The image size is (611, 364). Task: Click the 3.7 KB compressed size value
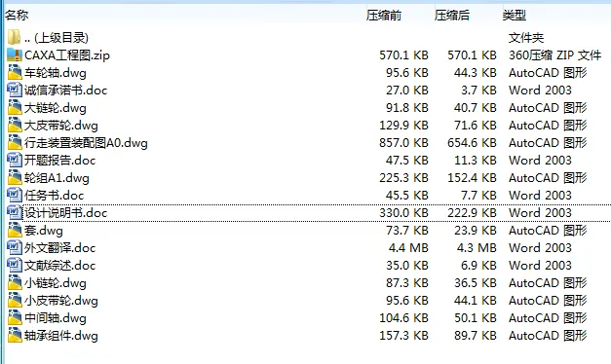coord(478,91)
